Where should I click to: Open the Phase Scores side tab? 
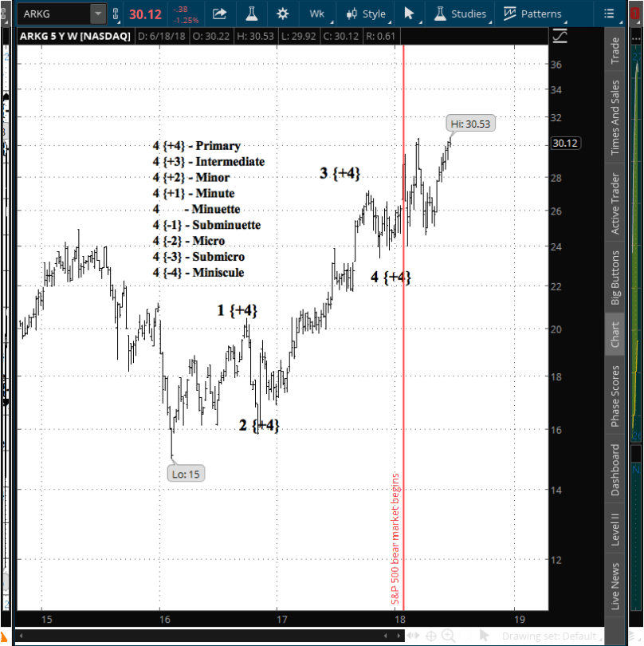(615, 396)
